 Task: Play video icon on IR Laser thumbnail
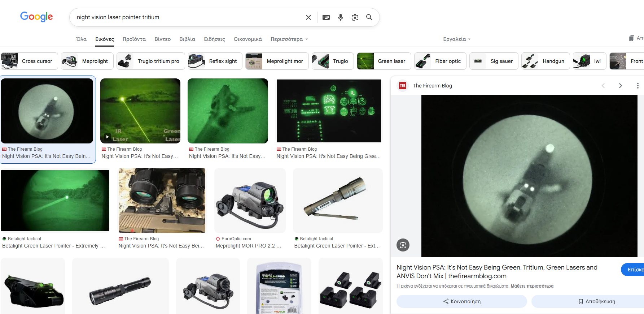[x=107, y=137]
